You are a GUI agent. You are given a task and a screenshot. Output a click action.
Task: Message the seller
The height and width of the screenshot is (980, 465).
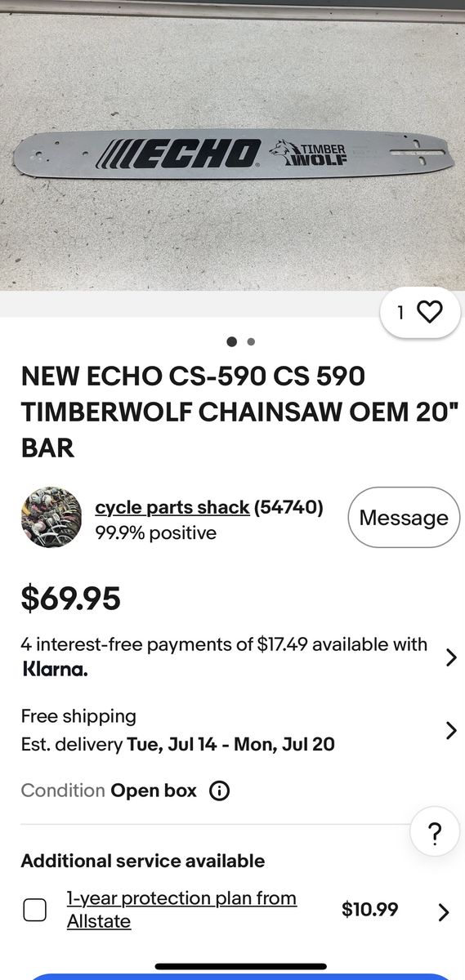point(404,518)
